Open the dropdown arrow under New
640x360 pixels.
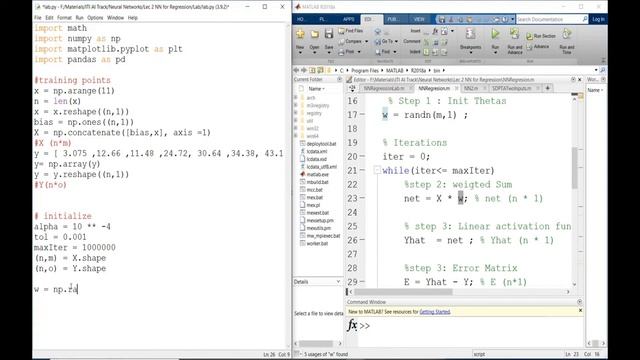300,53
